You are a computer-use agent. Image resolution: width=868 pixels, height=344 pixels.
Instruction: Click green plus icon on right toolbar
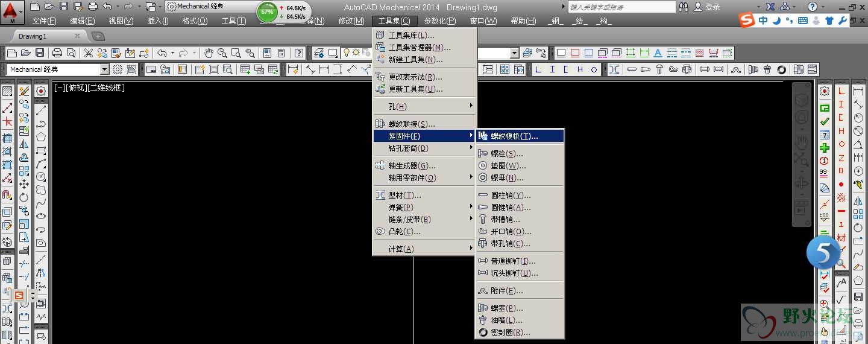click(x=825, y=148)
